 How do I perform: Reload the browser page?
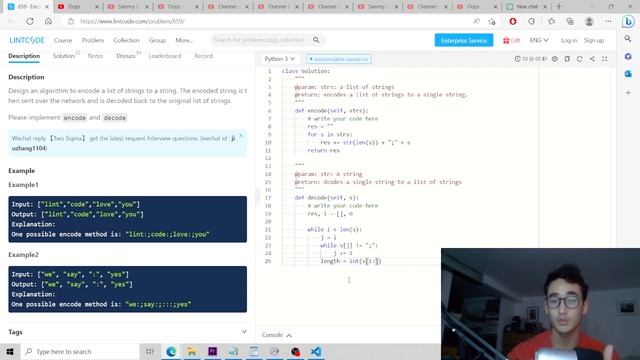(30, 21)
